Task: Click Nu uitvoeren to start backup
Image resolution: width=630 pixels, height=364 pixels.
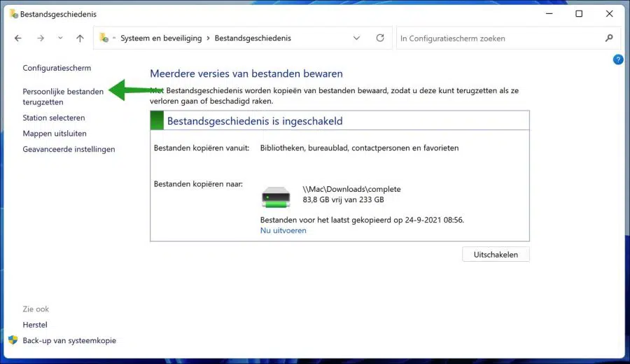Action: tap(283, 230)
